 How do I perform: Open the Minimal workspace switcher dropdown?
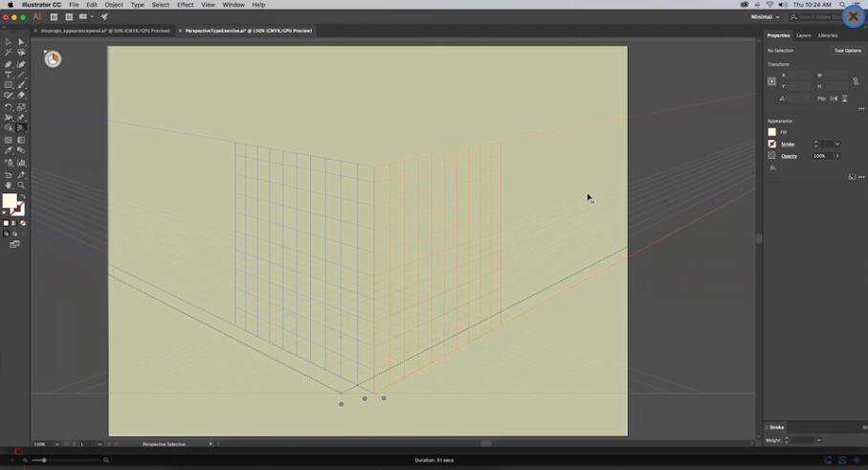point(767,17)
